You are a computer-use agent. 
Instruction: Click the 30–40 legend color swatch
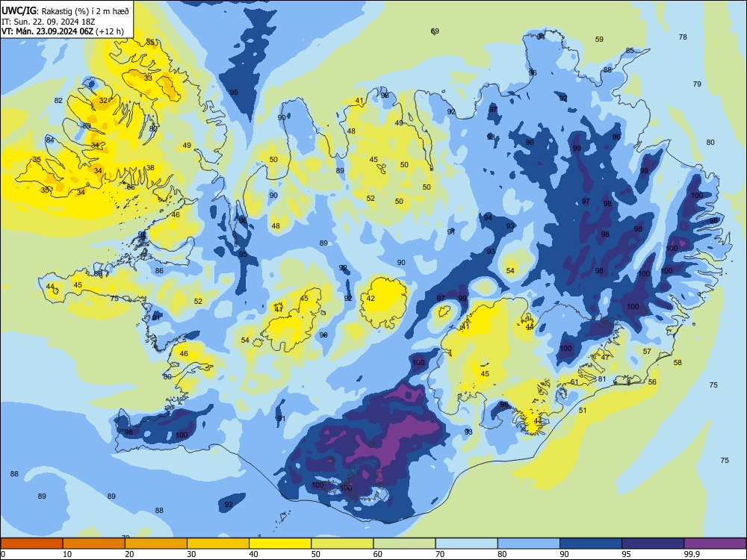click(x=218, y=544)
